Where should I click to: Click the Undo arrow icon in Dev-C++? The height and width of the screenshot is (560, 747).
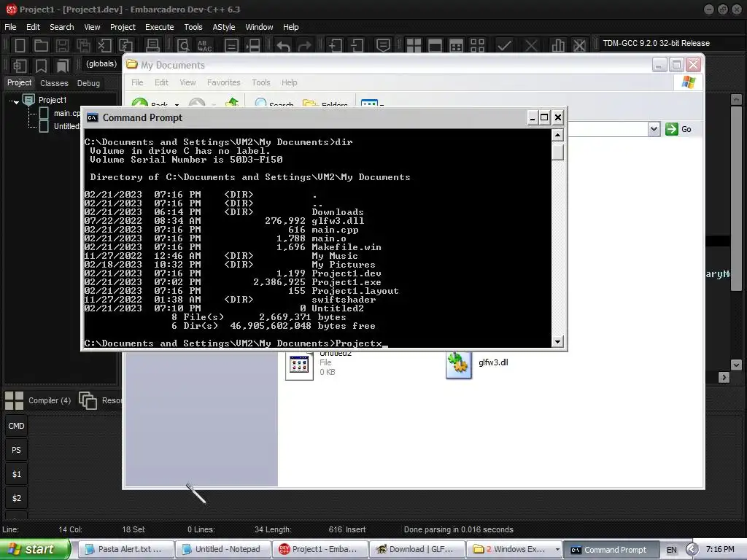pyautogui.click(x=284, y=46)
